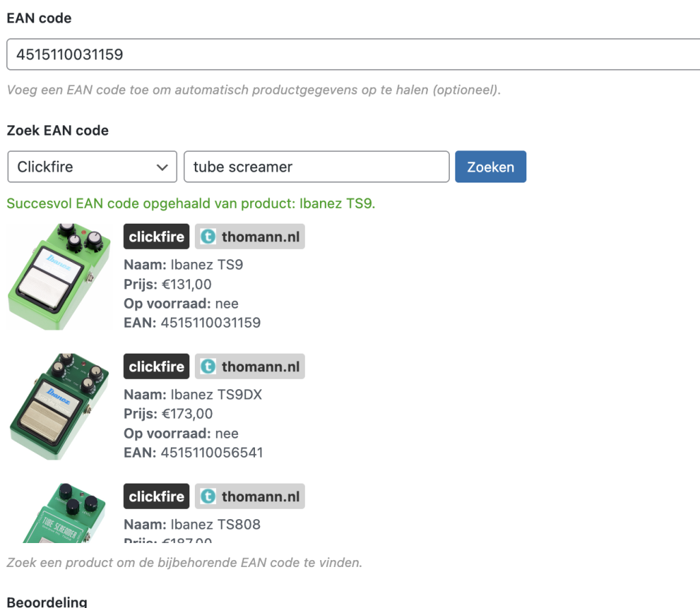This screenshot has width=700, height=608.
Task: Select the thomann.nl badge for Ibanez TS9DX
Action: click(x=250, y=367)
